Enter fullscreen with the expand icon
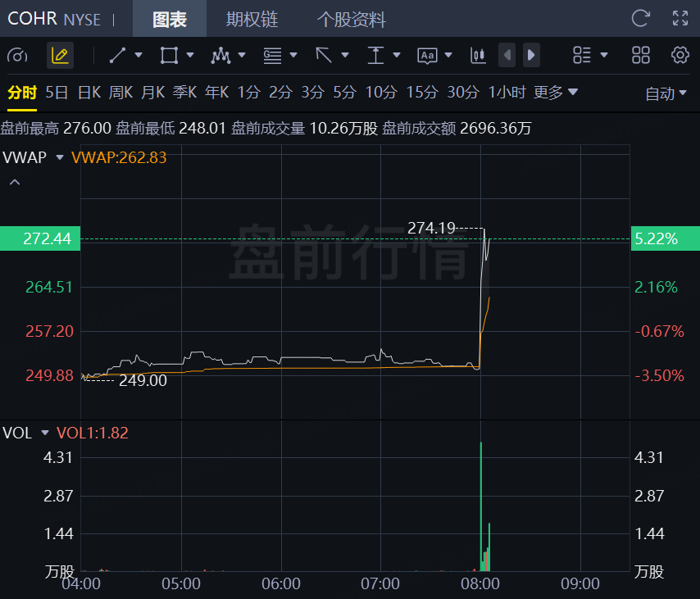Screen dimensions: 700x599 pos(680,18)
